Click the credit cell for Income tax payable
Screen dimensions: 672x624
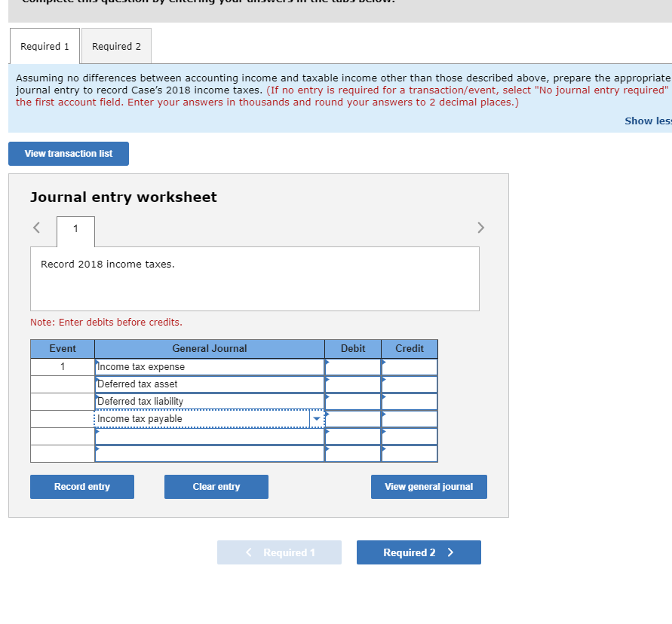click(x=409, y=418)
